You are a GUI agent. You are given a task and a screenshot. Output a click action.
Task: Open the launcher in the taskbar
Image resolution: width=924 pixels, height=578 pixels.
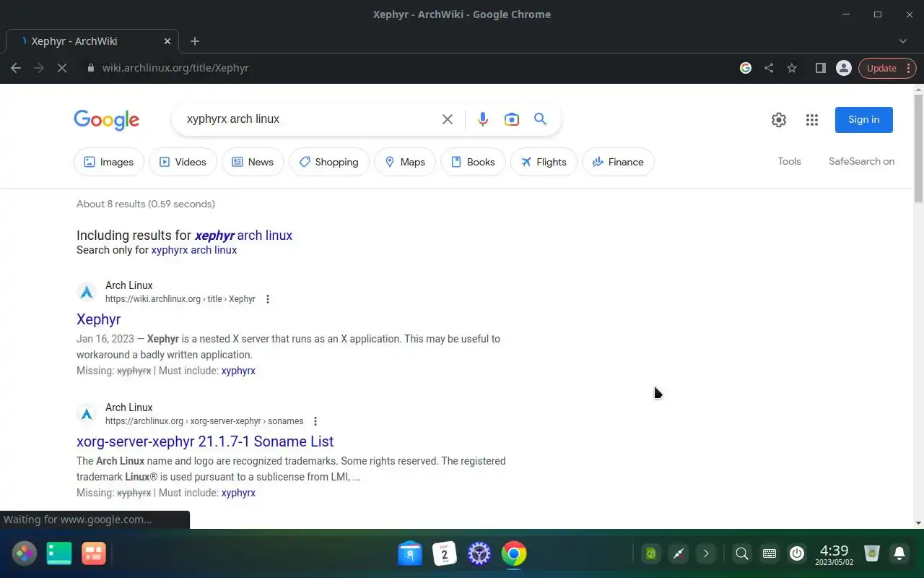25,553
